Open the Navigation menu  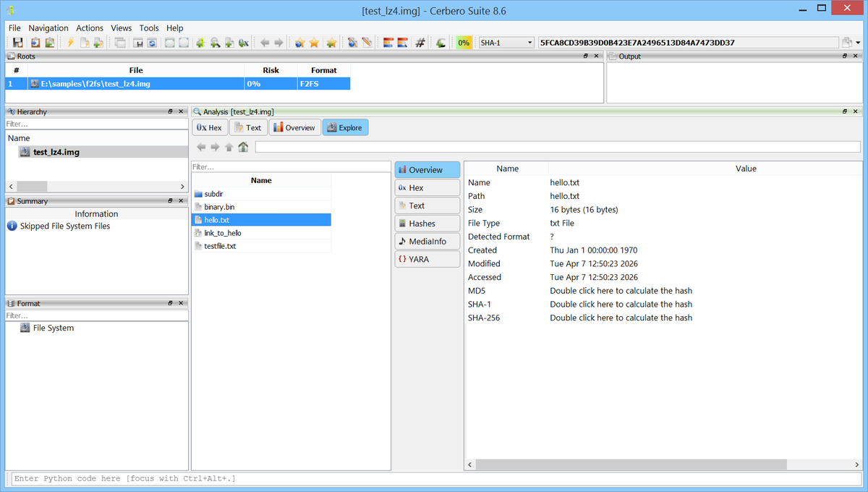coord(48,28)
